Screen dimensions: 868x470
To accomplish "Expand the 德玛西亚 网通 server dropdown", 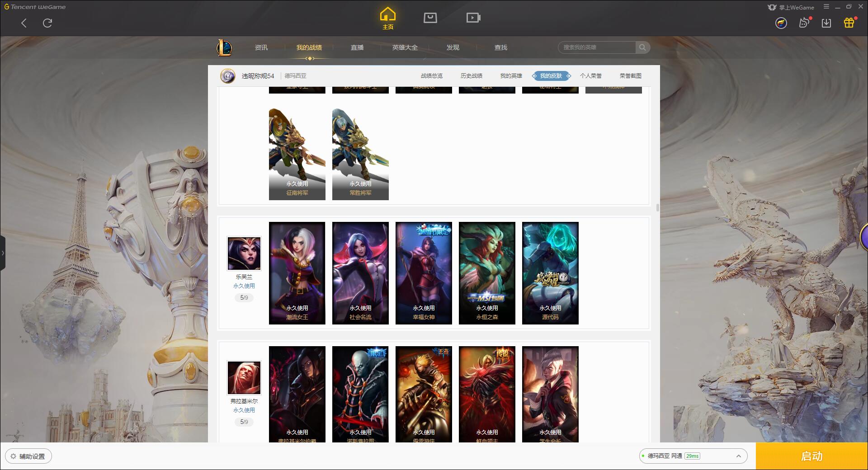I will (693, 456).
